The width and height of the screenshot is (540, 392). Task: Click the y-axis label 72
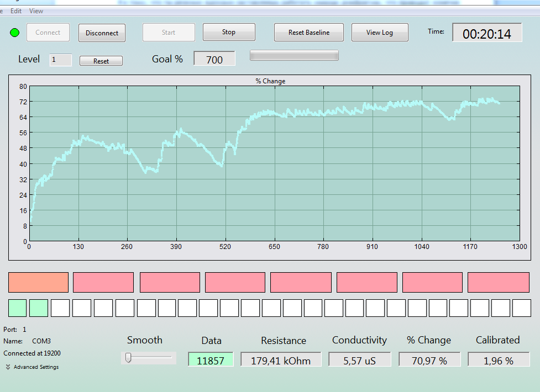click(23, 102)
